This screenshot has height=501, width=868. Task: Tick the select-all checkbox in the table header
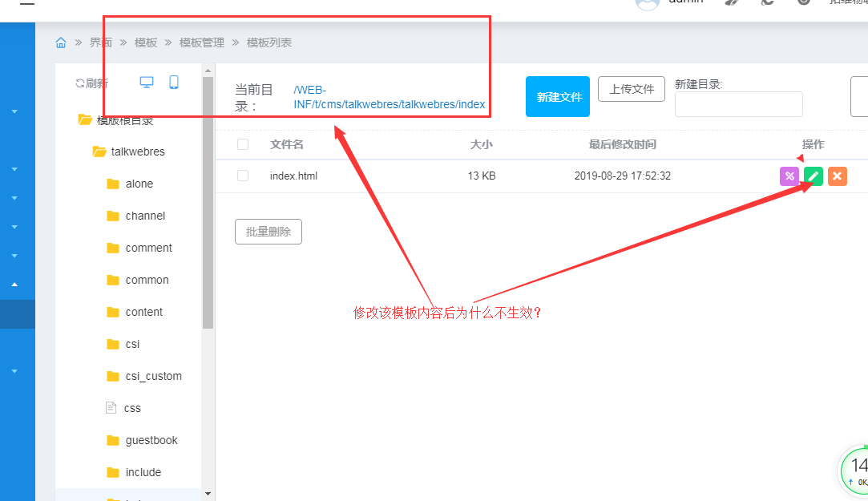pos(243,144)
